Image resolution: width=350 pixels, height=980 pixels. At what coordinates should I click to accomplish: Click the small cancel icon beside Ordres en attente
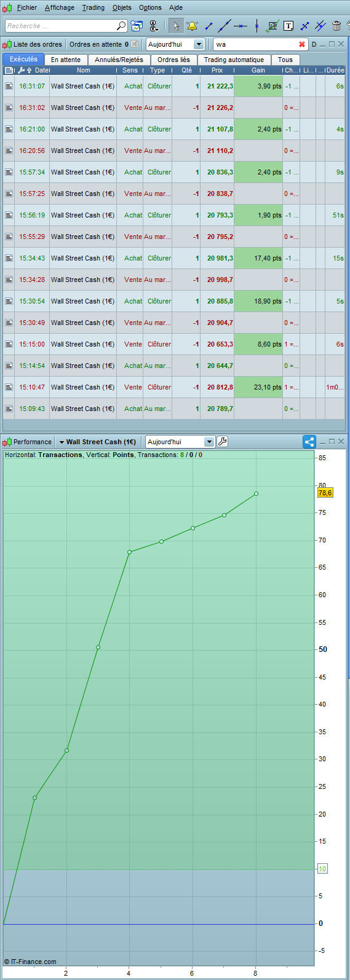pyautogui.click(x=135, y=44)
